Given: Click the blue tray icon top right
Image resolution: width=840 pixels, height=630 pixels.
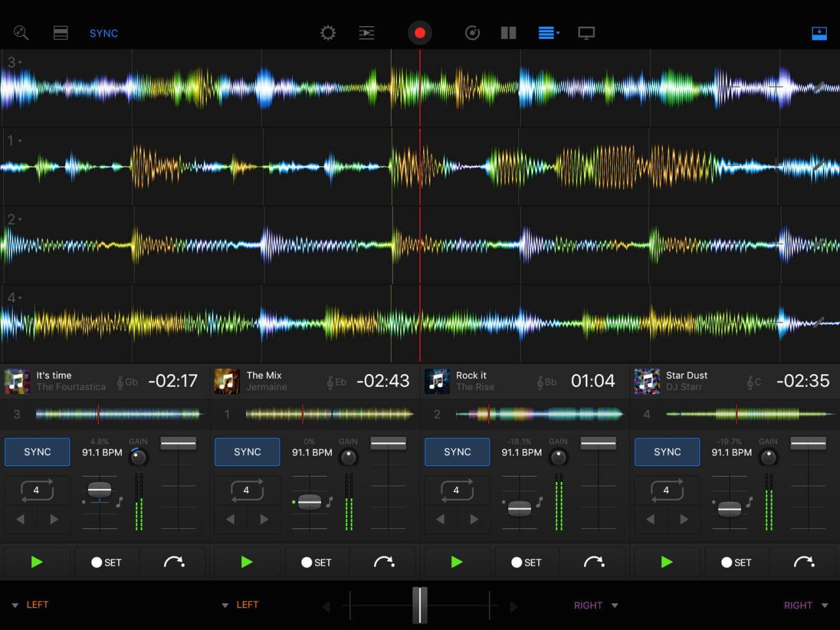Looking at the screenshot, I should (819, 33).
